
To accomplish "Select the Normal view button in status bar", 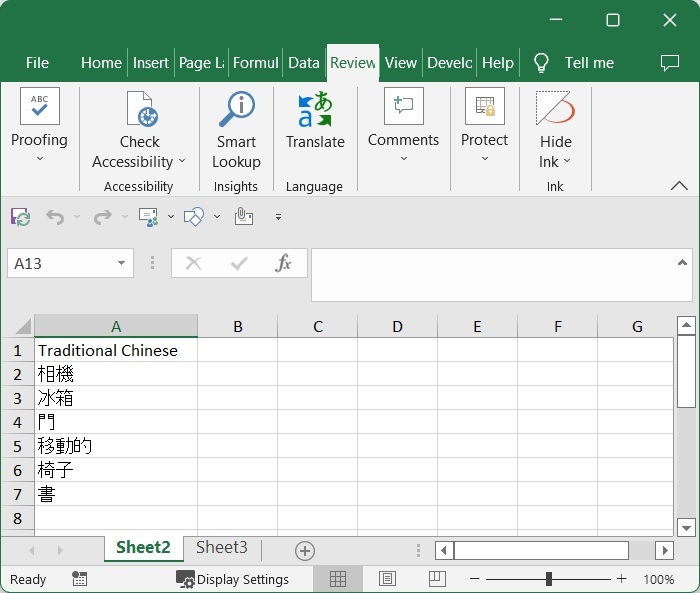I will tap(338, 579).
